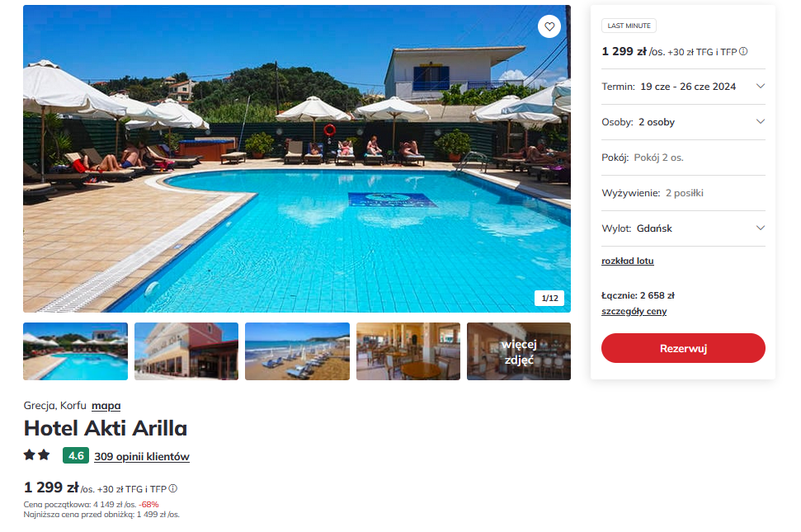The width and height of the screenshot is (801, 532).
Task: Read the 309 opinii klientów reviews
Action: pos(142,456)
